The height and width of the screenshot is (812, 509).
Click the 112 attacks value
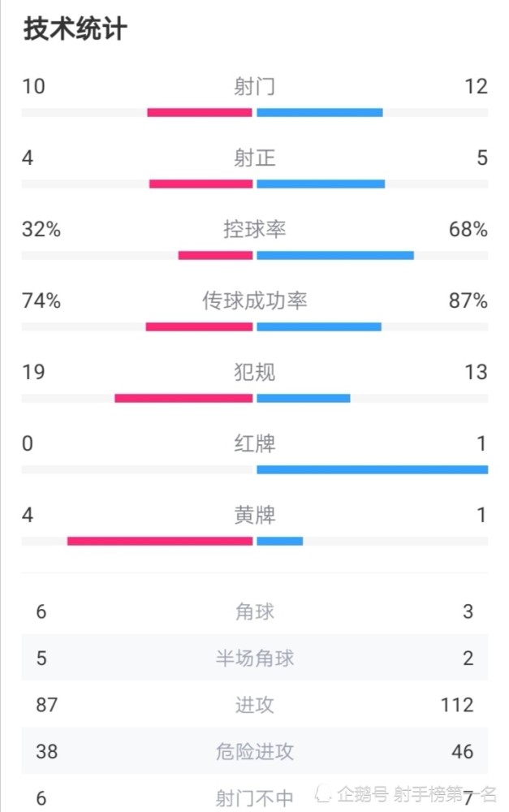[457, 705]
